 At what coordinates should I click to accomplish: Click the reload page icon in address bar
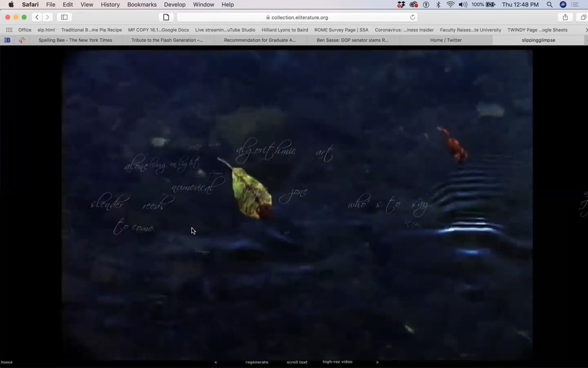[413, 17]
